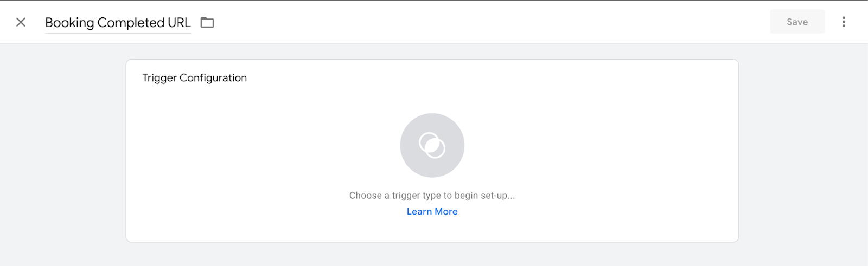Follow the Learn More link
Screen dimensions: 868x266
[x=432, y=212]
